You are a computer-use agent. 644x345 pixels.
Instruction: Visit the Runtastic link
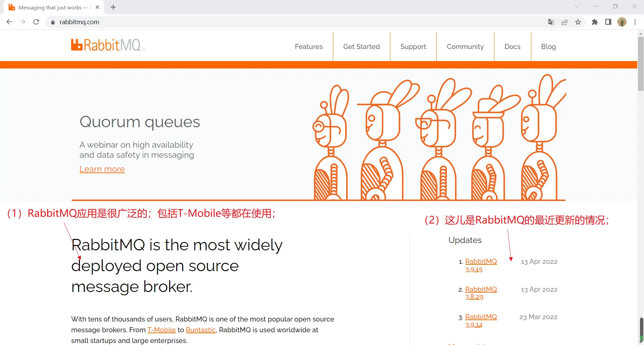tap(201, 330)
